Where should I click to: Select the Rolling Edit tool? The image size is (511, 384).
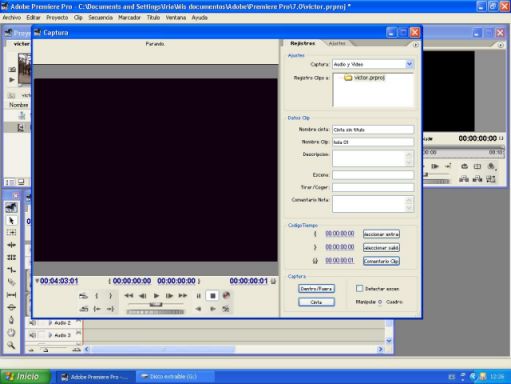click(11, 257)
